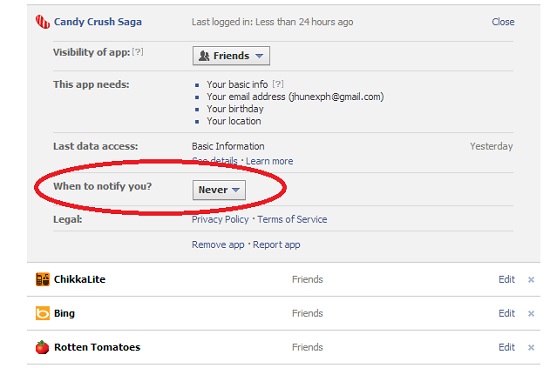The width and height of the screenshot is (550, 368).
Task: Click Report app link
Action: click(x=276, y=245)
